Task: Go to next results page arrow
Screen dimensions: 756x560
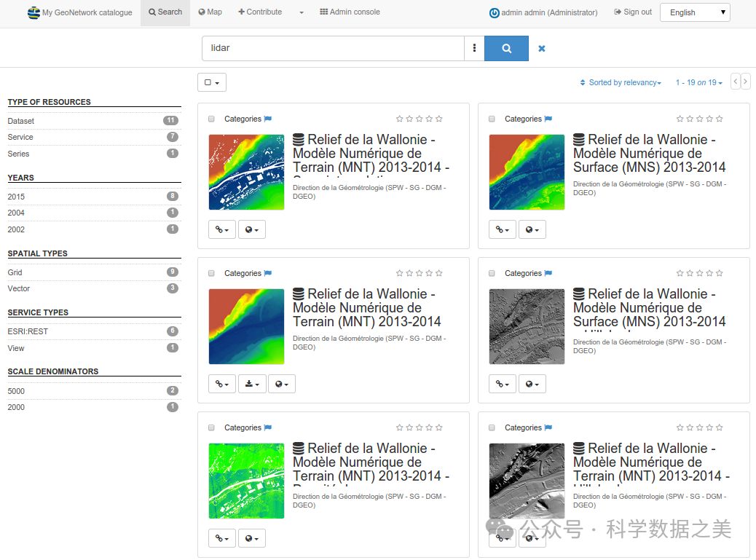Action: tap(745, 82)
